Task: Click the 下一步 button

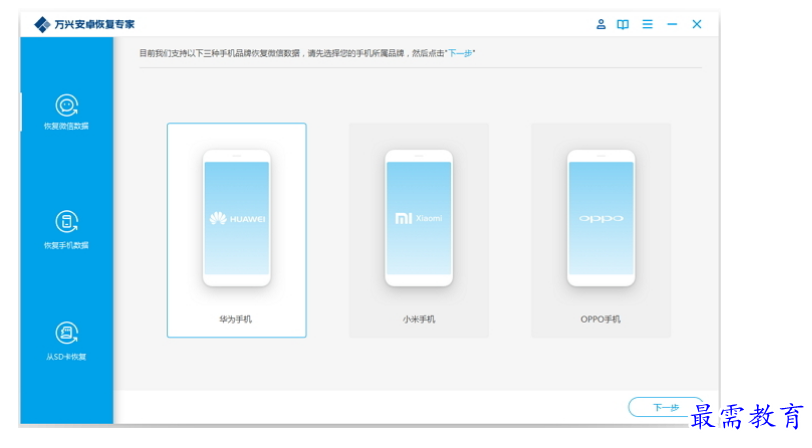Action: [x=665, y=407]
